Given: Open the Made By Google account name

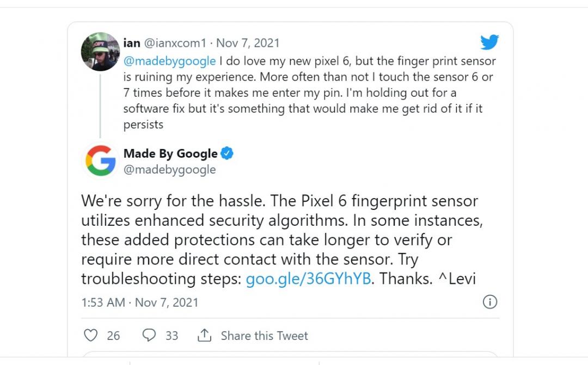Looking at the screenshot, I should pos(170,154).
